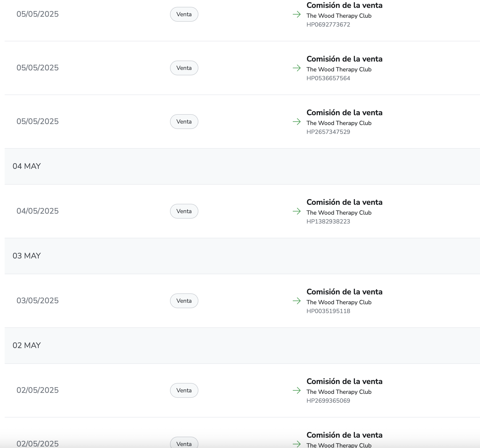Image resolution: width=480 pixels, height=448 pixels.
Task: Click green arrow beside HP2657347529
Action: pos(297,122)
